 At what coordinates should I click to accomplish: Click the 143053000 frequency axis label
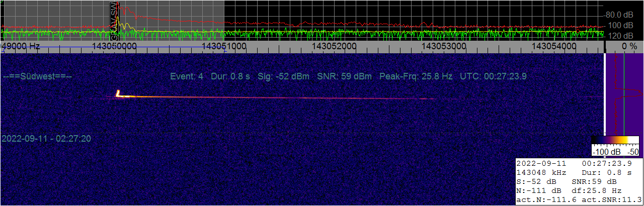click(x=444, y=46)
